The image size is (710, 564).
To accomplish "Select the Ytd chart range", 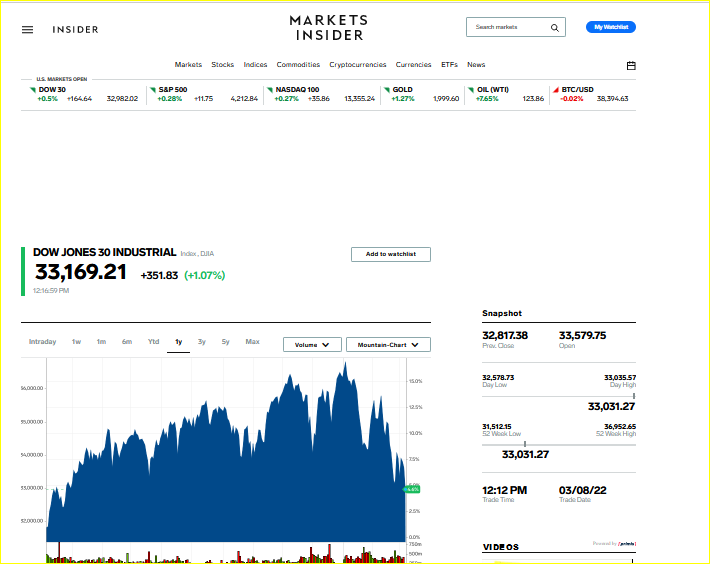I will pos(154,342).
